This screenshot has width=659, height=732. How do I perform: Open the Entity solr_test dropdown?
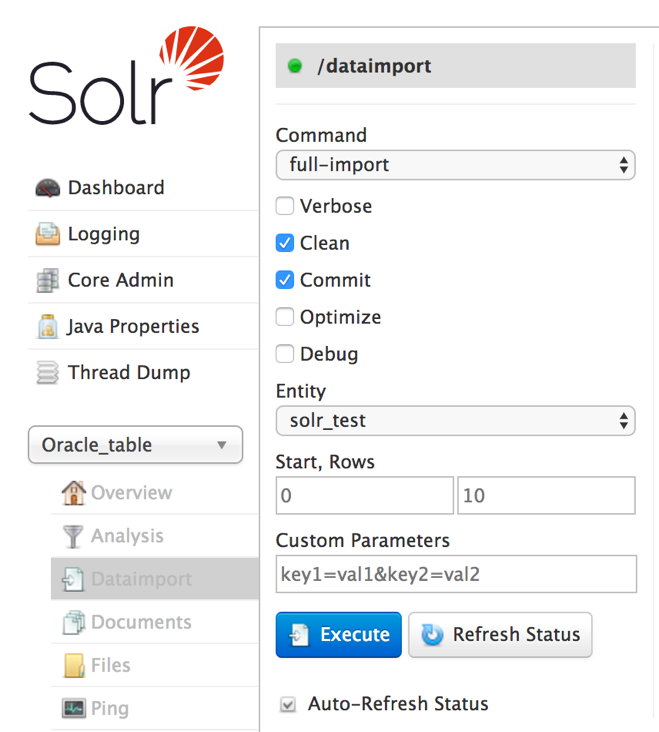click(x=455, y=421)
